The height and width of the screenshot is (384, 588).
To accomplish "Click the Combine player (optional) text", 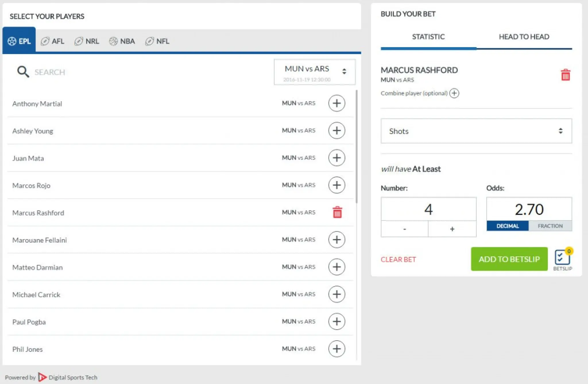I will (414, 93).
